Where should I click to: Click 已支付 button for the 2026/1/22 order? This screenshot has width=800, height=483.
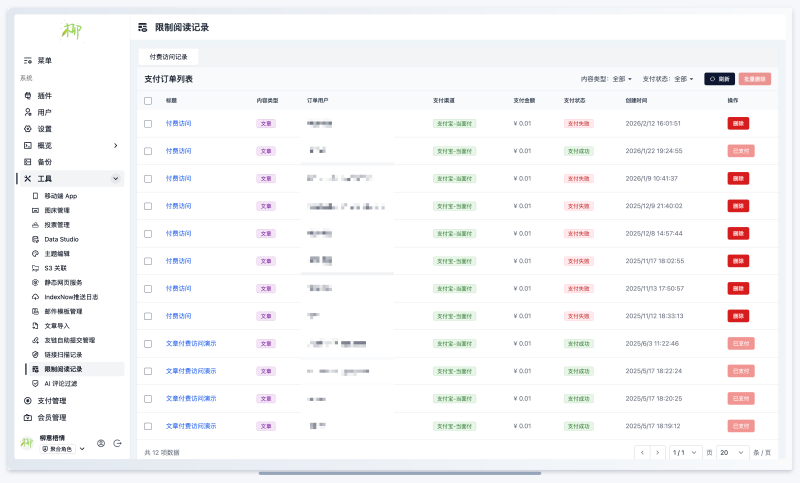point(741,151)
